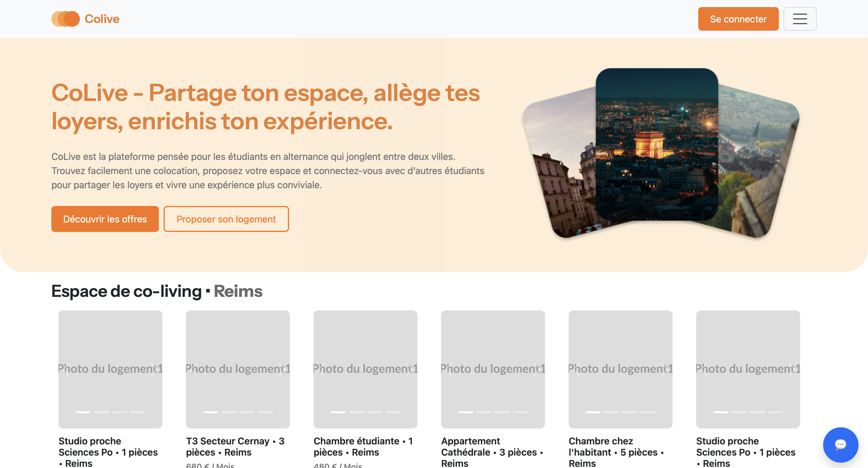
Task: Click Proposer son logement button
Action: tap(226, 219)
